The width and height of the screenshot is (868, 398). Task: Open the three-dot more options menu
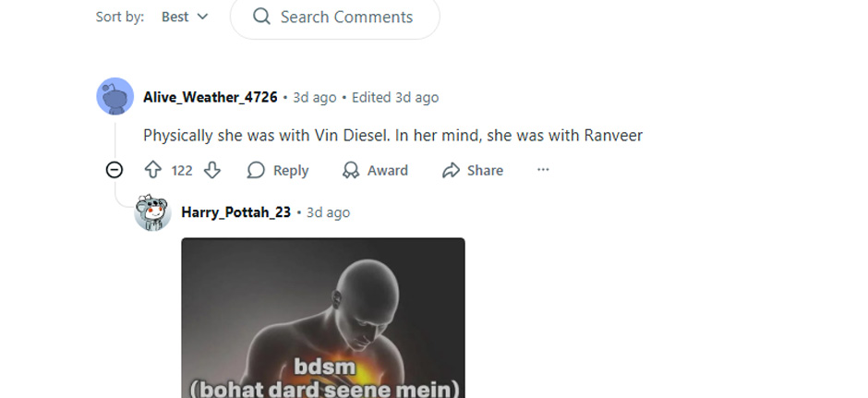(543, 170)
